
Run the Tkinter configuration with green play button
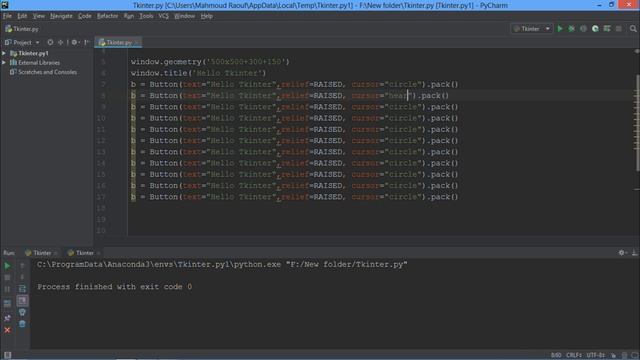[560, 29]
